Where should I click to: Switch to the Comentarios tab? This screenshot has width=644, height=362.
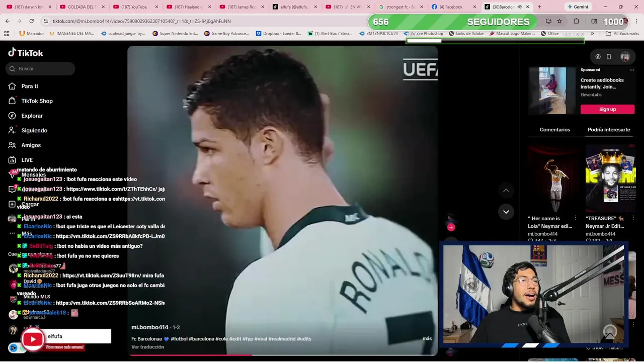[555, 130]
